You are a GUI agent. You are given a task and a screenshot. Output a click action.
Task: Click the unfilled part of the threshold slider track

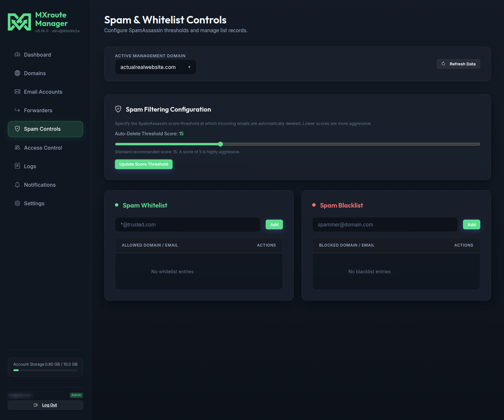pos(351,144)
